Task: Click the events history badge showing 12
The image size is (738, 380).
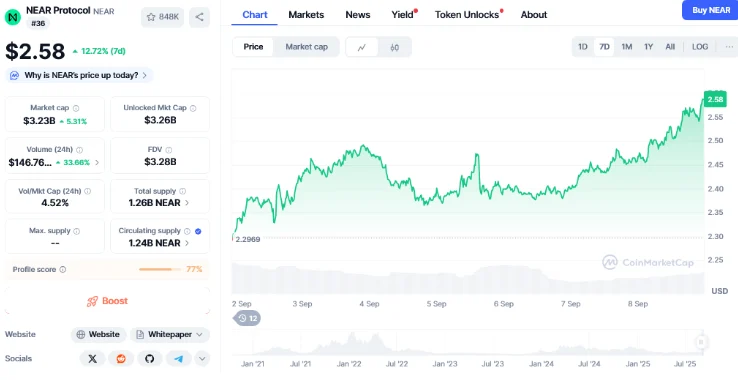Action: [x=248, y=318]
